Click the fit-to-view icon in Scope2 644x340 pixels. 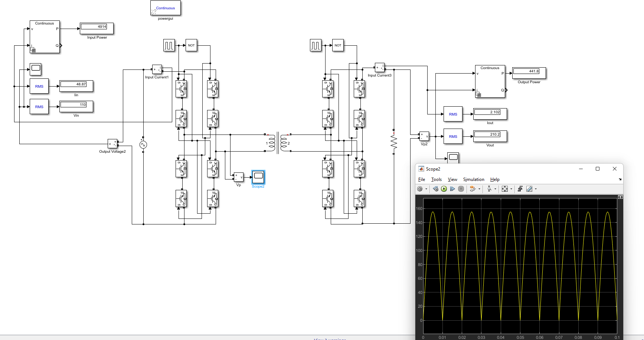[505, 189]
